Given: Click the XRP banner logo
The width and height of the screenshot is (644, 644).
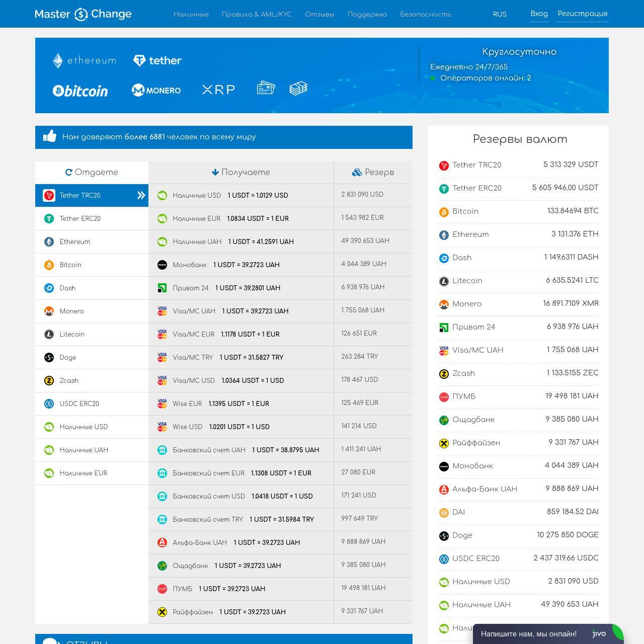Looking at the screenshot, I should (x=218, y=90).
